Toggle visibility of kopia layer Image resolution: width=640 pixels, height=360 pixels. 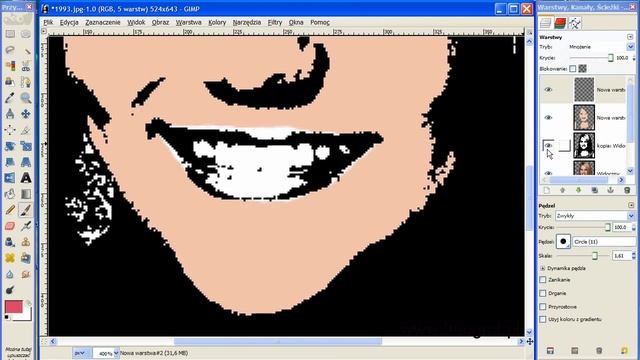(x=548, y=145)
